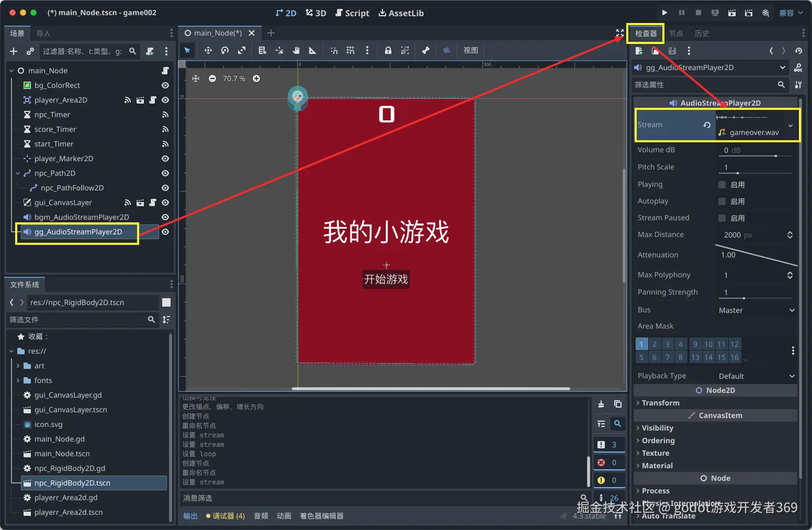Zoom in the 2D viewport
The height and width of the screenshot is (530, 812).
click(256, 78)
